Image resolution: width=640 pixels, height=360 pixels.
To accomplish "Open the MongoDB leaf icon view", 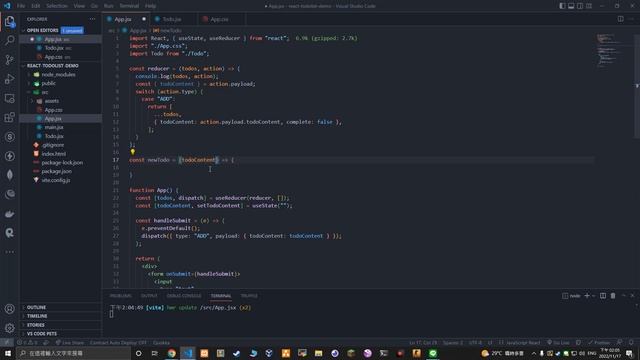I will point(10,175).
